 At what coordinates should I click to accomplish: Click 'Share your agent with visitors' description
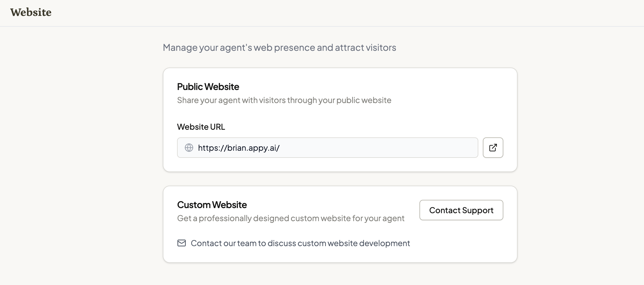(x=284, y=100)
